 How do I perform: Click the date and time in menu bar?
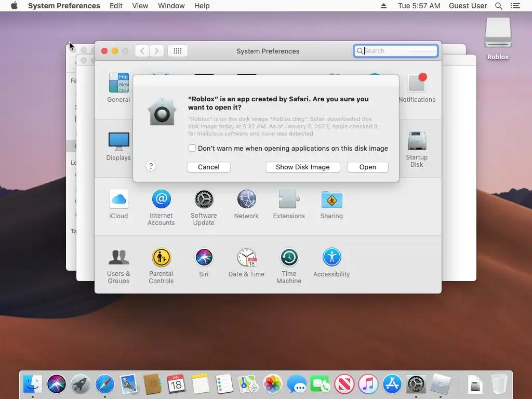pyautogui.click(x=419, y=6)
